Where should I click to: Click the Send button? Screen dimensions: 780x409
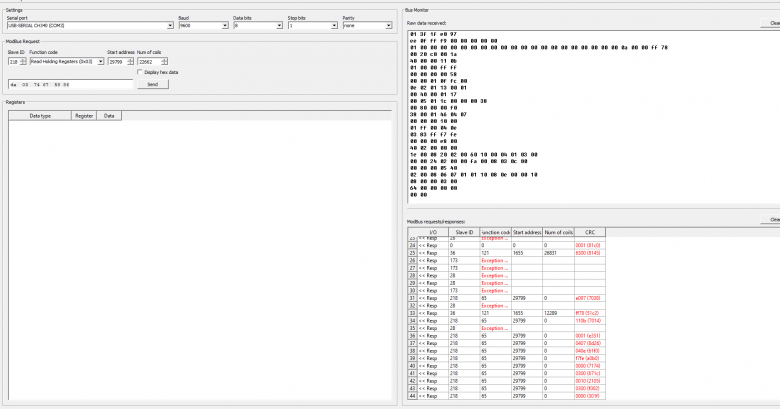(153, 85)
